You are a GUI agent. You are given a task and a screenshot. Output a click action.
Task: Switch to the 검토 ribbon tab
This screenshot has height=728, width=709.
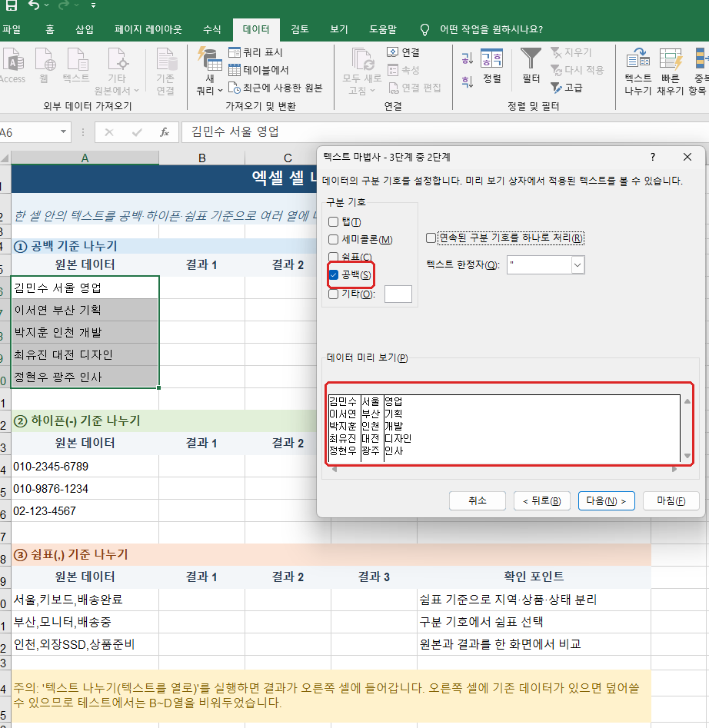pyautogui.click(x=299, y=29)
